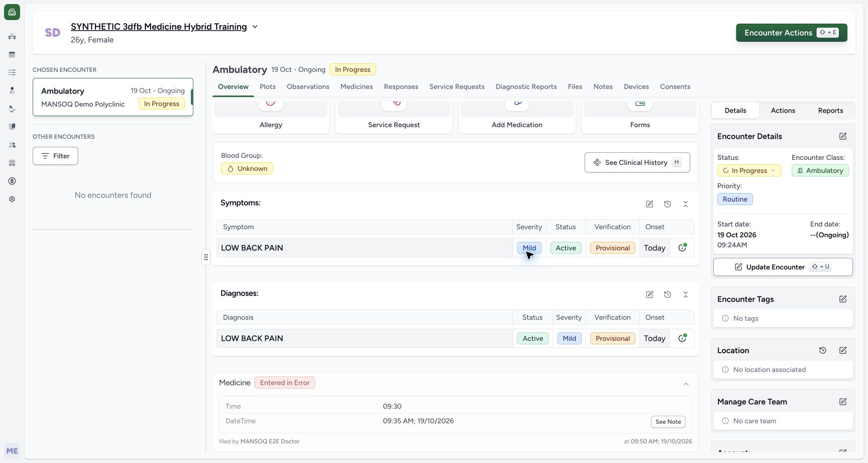Collapse the Medicine entry chevron
This screenshot has height=463, width=868.
tap(686, 384)
